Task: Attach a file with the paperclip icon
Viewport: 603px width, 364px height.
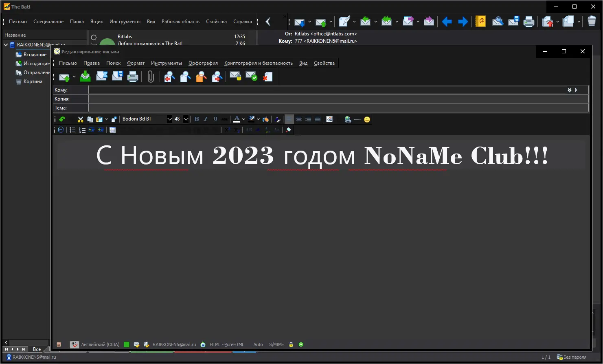Action: [151, 77]
